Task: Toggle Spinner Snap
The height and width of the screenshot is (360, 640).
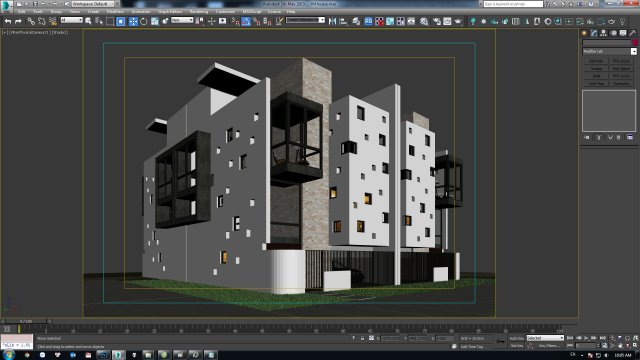Action: click(267, 21)
